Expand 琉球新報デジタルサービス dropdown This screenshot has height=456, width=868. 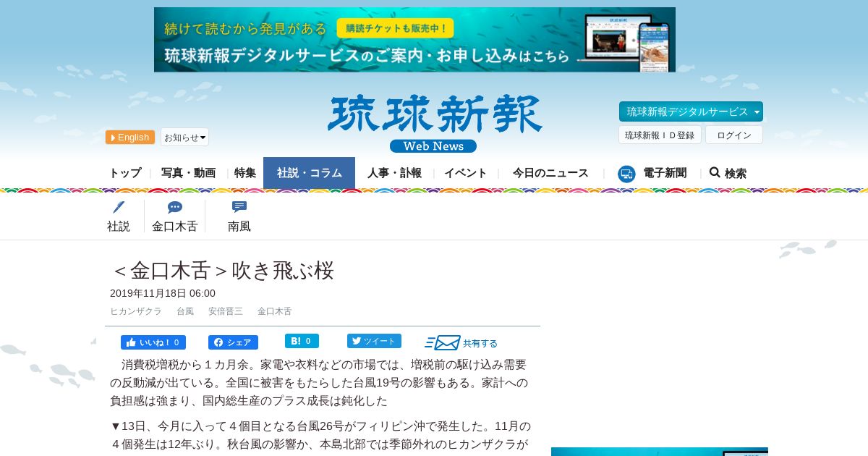(x=691, y=111)
